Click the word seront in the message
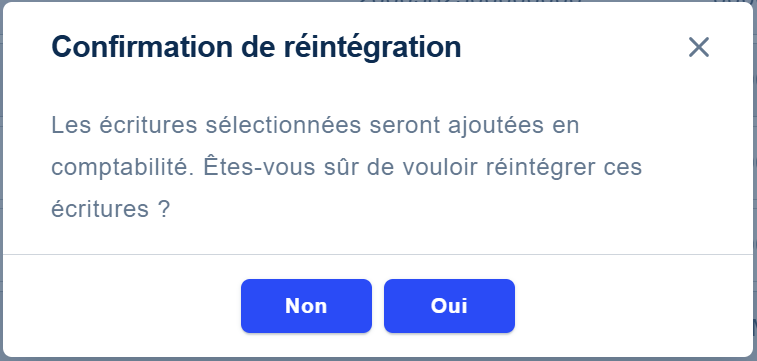757x361 pixels. (x=404, y=125)
